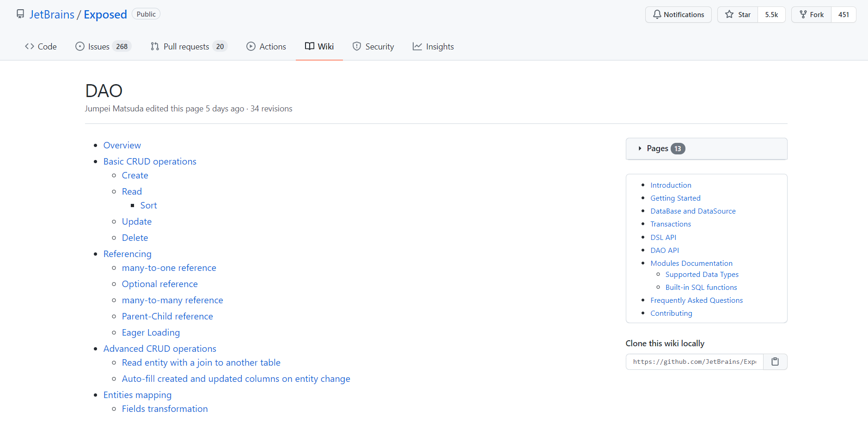Open the 451 forks count
Screen dimensions: 868x423
(x=844, y=14)
